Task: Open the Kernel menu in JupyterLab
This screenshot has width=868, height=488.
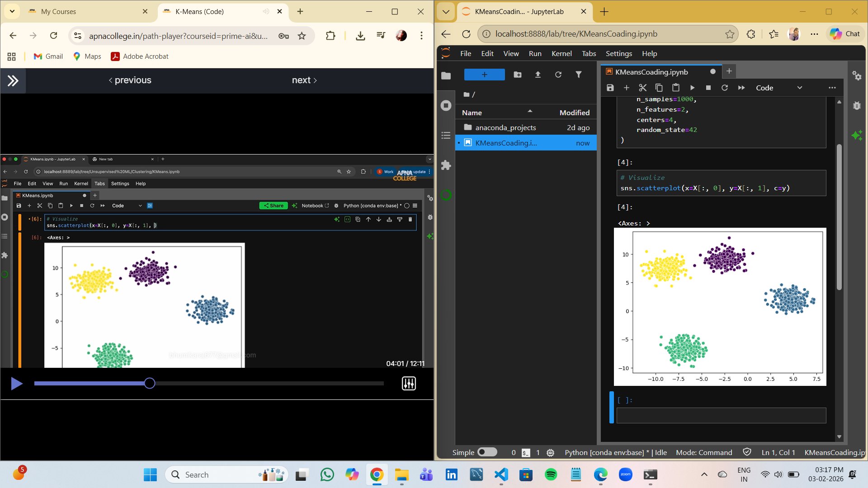Action: [561, 53]
